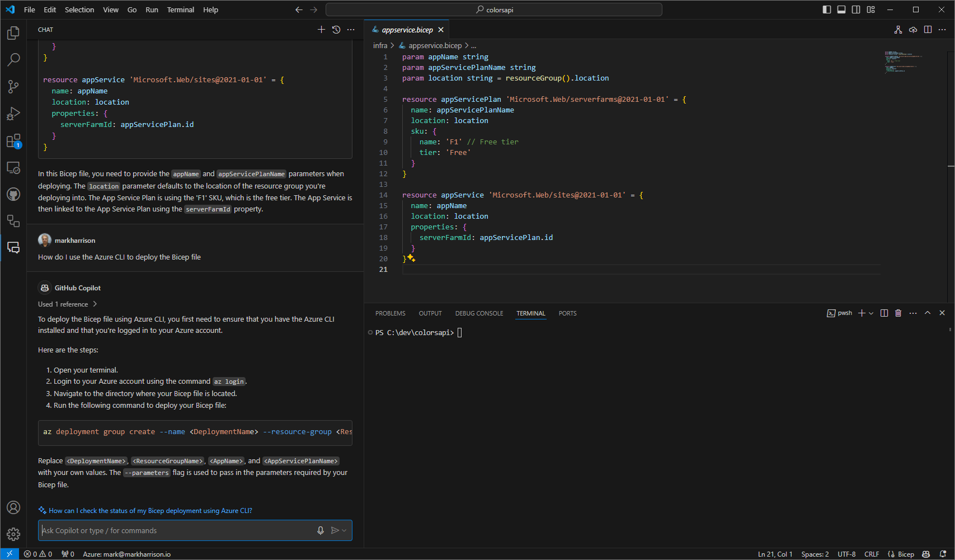The image size is (955, 560).
Task: Switch to the Debug Console tab
Action: coord(479,313)
